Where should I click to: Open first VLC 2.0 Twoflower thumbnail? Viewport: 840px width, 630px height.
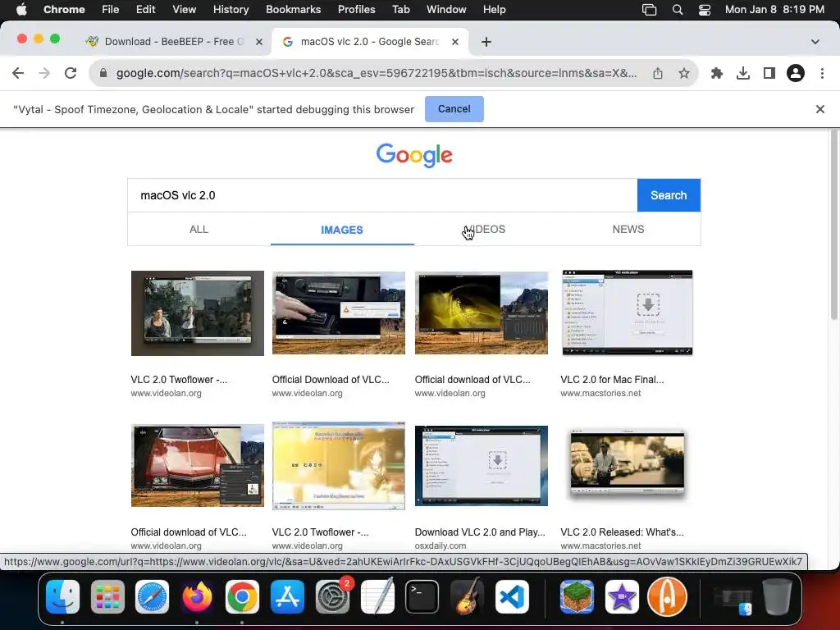pos(197,313)
